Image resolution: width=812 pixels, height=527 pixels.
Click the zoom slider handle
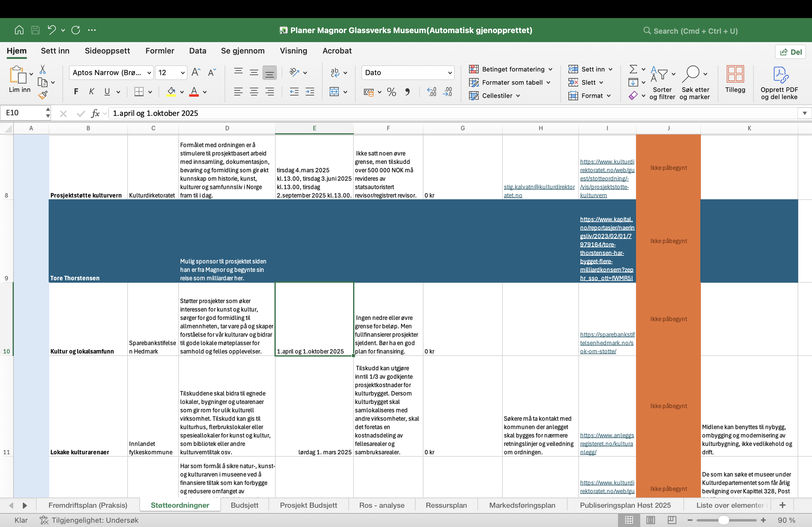723,520
